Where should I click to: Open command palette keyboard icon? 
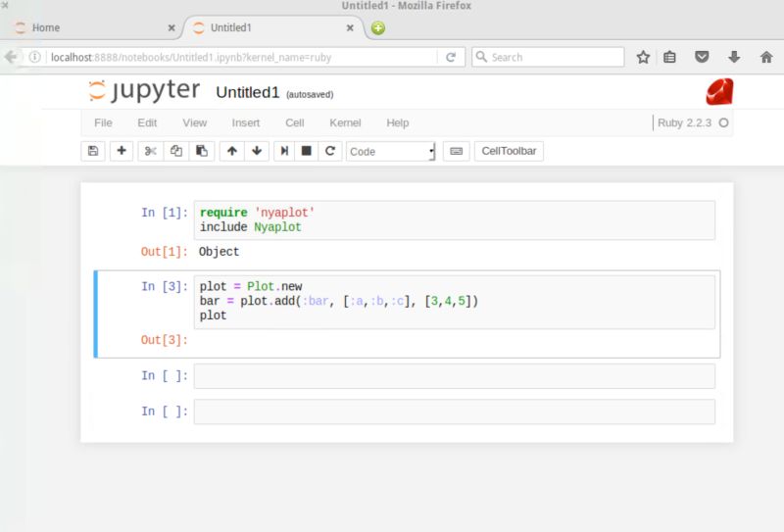pyautogui.click(x=456, y=151)
